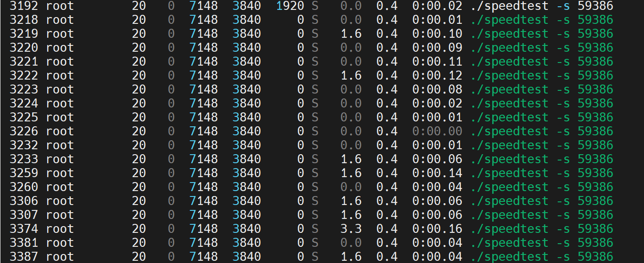Select process row with PID 3306
644x263 pixels.
tap(24, 201)
